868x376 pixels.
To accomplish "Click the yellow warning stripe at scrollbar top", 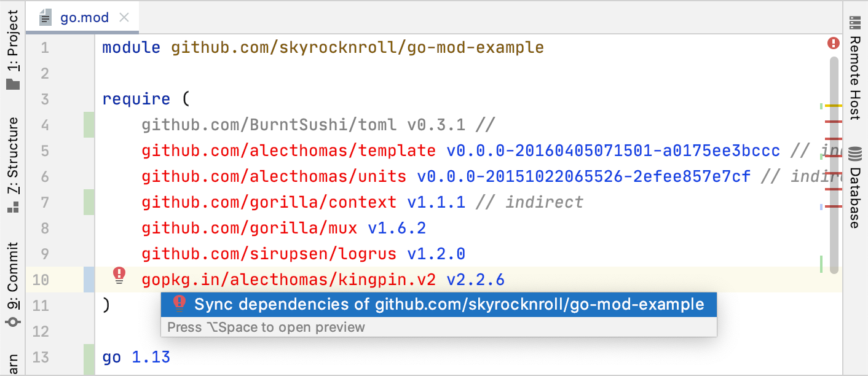I will click(x=835, y=106).
